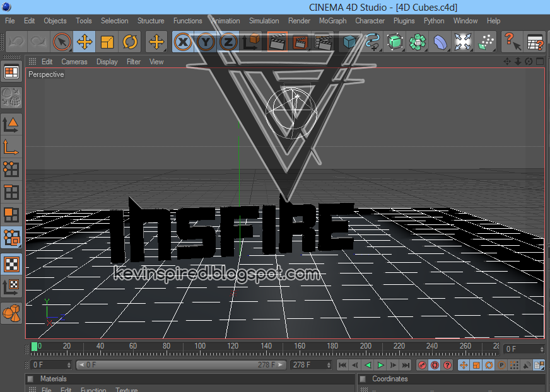Click the Record Active Objects button
The height and width of the screenshot is (392, 550).
pyautogui.click(x=423, y=366)
